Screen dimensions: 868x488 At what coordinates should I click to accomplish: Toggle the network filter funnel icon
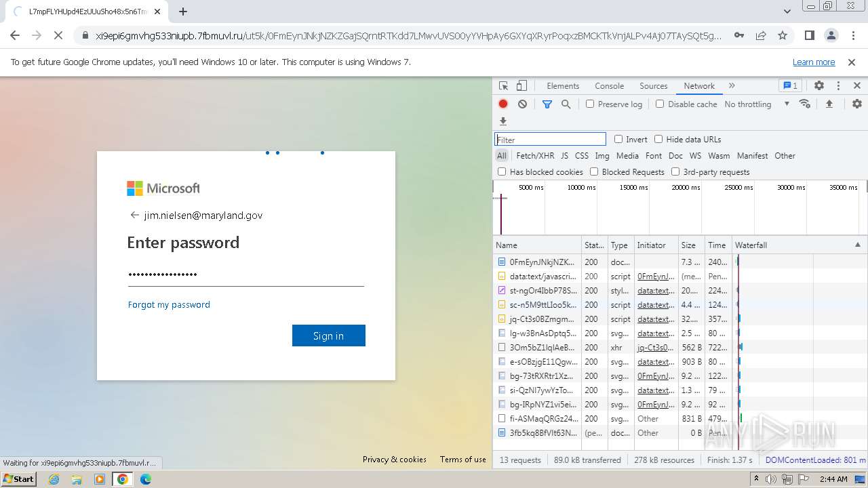click(547, 104)
